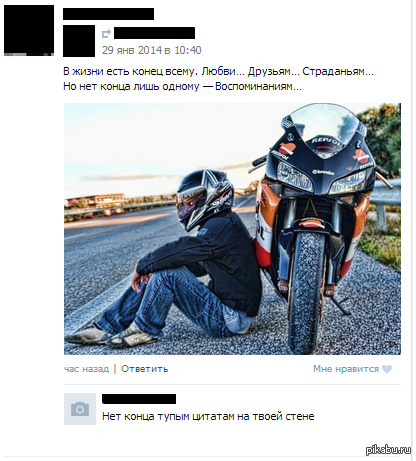Click the Repsol motorcycle windshield in the photo
The height and width of the screenshot is (461, 416).
(320, 127)
